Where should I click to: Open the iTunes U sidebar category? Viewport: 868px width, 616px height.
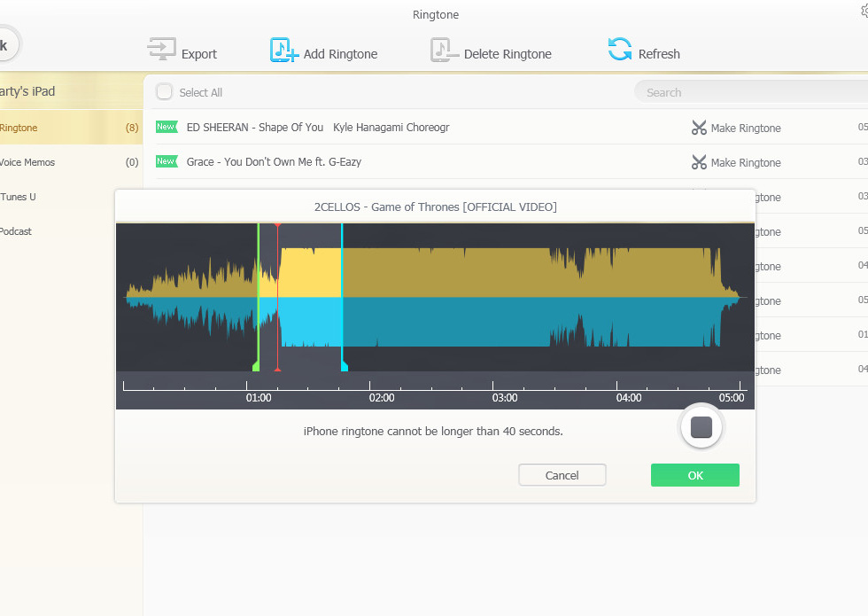click(x=71, y=197)
